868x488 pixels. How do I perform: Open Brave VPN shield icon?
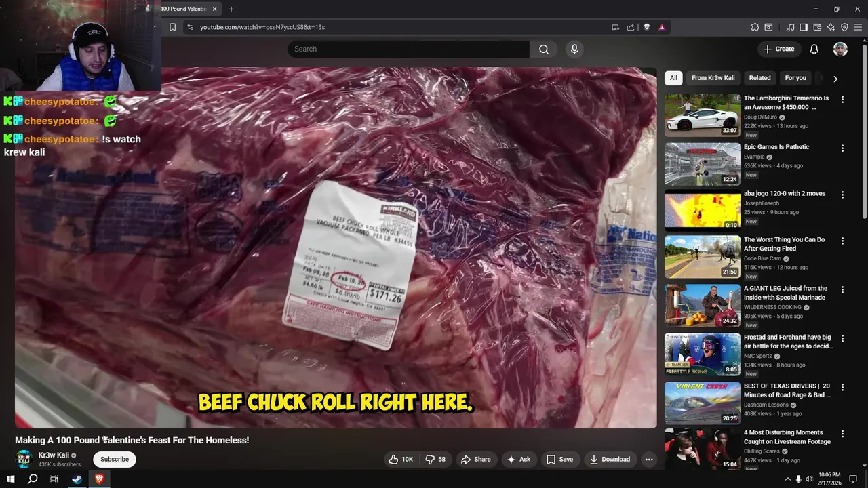click(844, 27)
